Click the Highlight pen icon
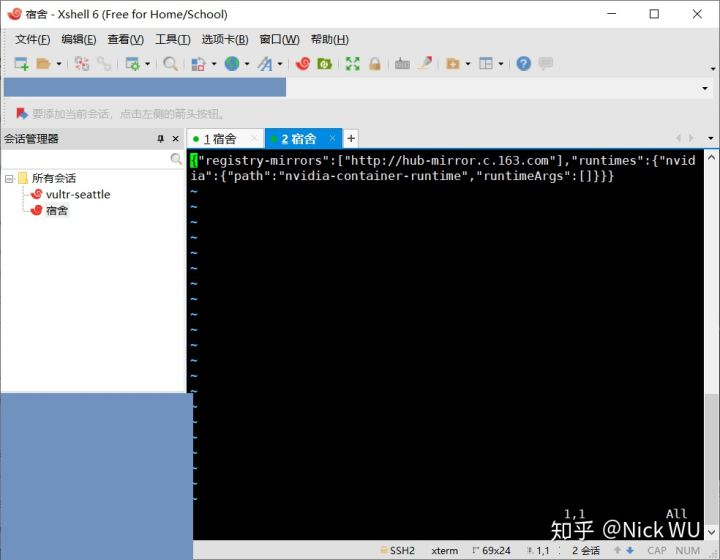Image resolution: width=720 pixels, height=560 pixels. click(x=425, y=63)
